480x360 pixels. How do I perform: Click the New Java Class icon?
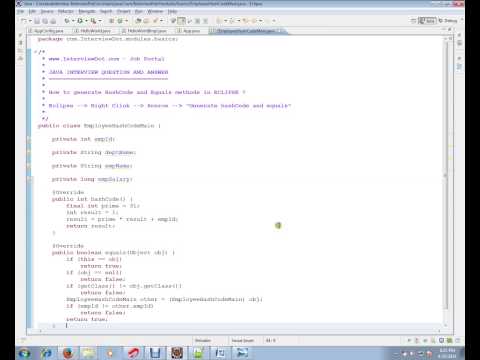pos(120,21)
